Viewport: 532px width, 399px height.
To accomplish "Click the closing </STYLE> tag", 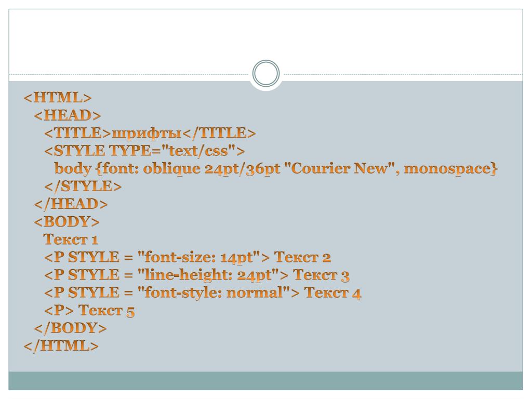I will (x=83, y=186).
